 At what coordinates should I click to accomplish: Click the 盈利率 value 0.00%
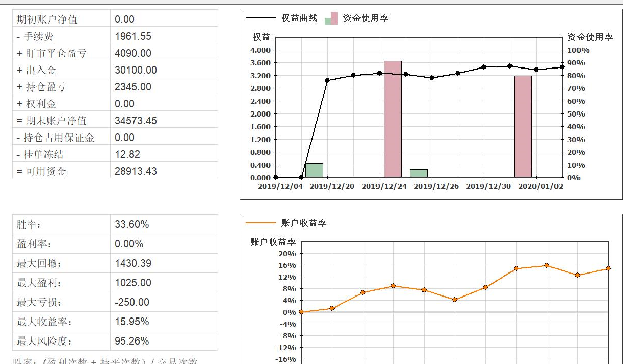point(129,244)
